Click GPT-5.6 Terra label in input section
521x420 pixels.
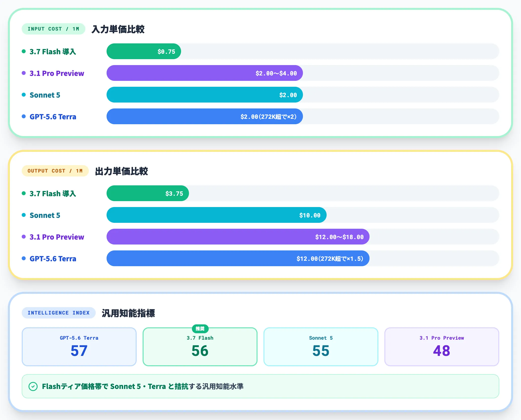click(53, 117)
